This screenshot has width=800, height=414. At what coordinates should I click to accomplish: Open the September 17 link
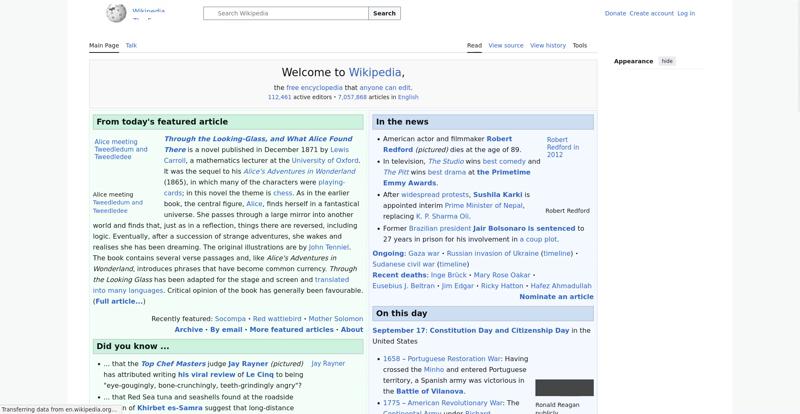pos(399,330)
